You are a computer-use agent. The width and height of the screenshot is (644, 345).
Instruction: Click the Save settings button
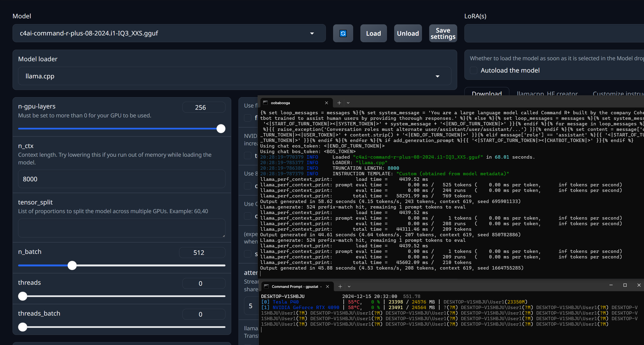click(x=443, y=33)
